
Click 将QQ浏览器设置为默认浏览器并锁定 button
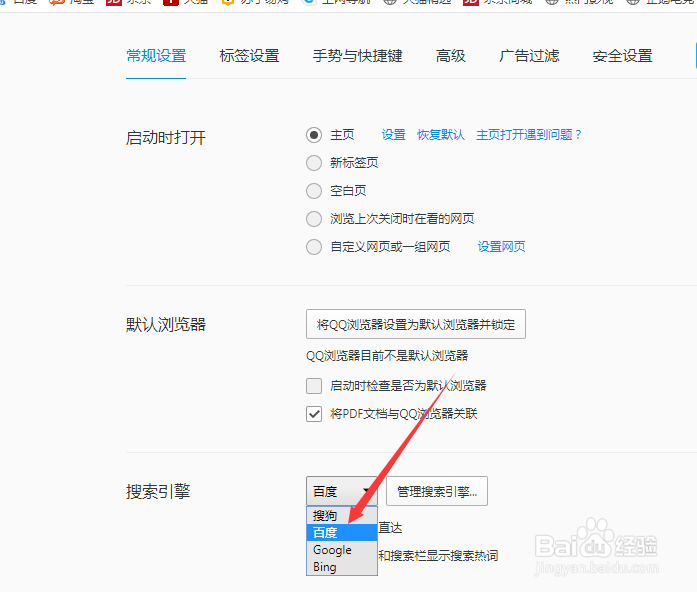point(416,324)
